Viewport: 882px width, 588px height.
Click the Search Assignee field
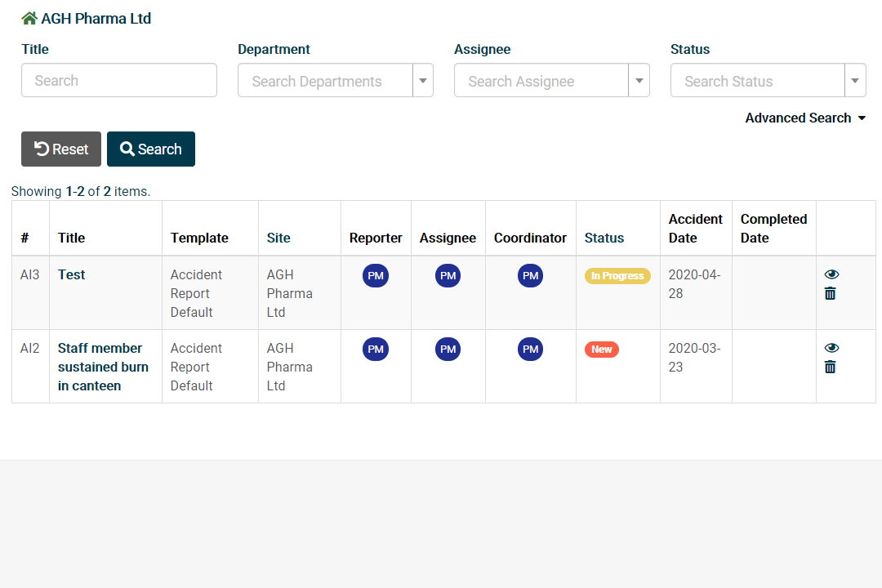[x=541, y=81]
